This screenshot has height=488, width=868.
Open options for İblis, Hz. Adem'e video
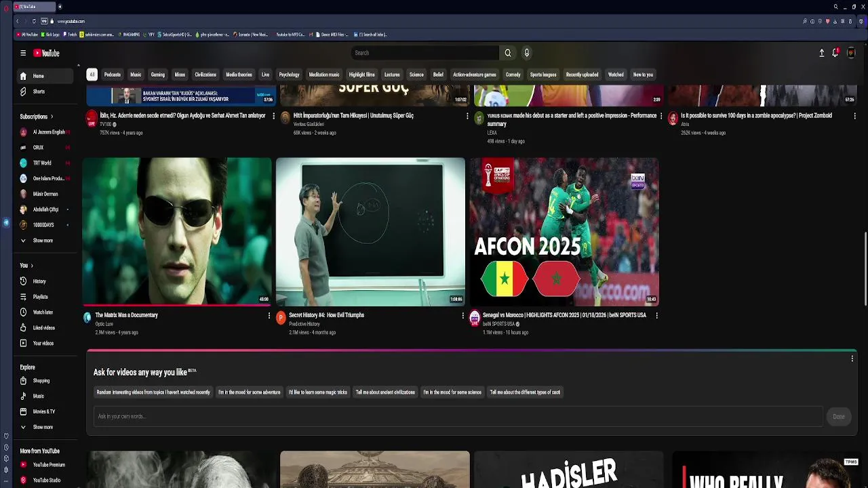(274, 116)
